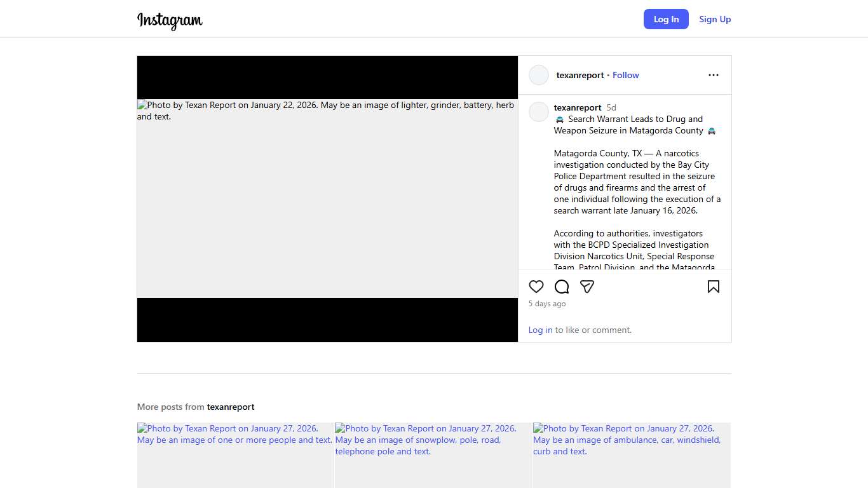Open the snowplow and telephone pole thumbnail
The width and height of the screenshot is (868, 488).
click(x=433, y=455)
